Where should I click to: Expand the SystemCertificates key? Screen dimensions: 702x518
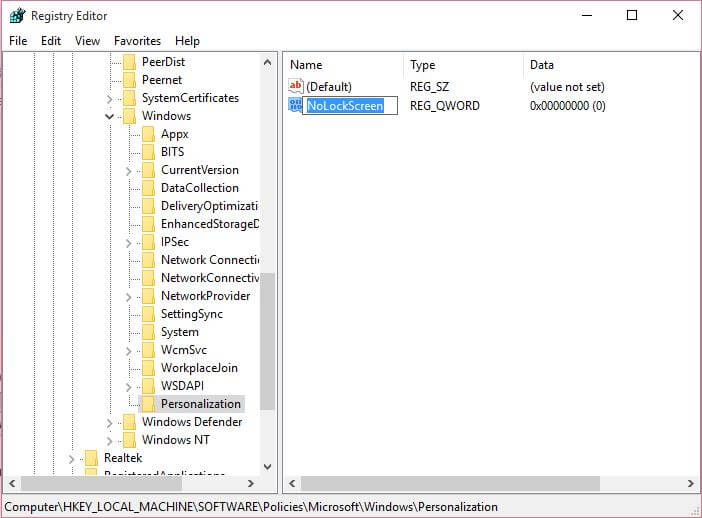(x=110, y=98)
